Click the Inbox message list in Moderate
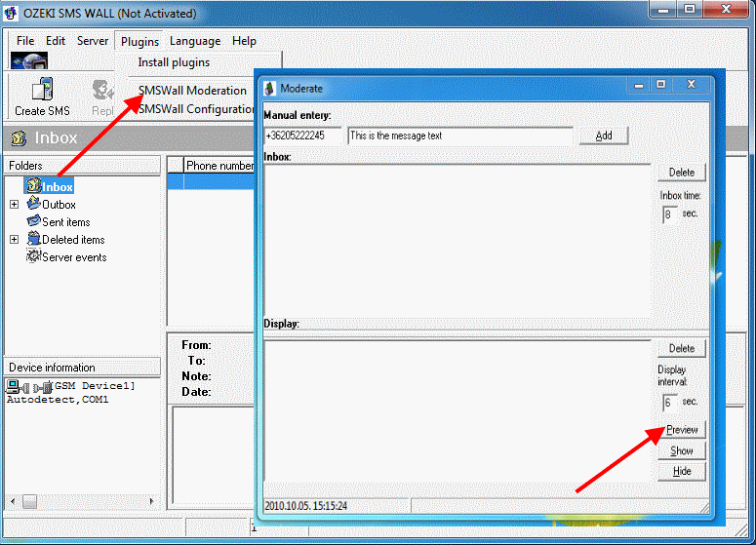The width and height of the screenshot is (756, 545). (x=458, y=241)
